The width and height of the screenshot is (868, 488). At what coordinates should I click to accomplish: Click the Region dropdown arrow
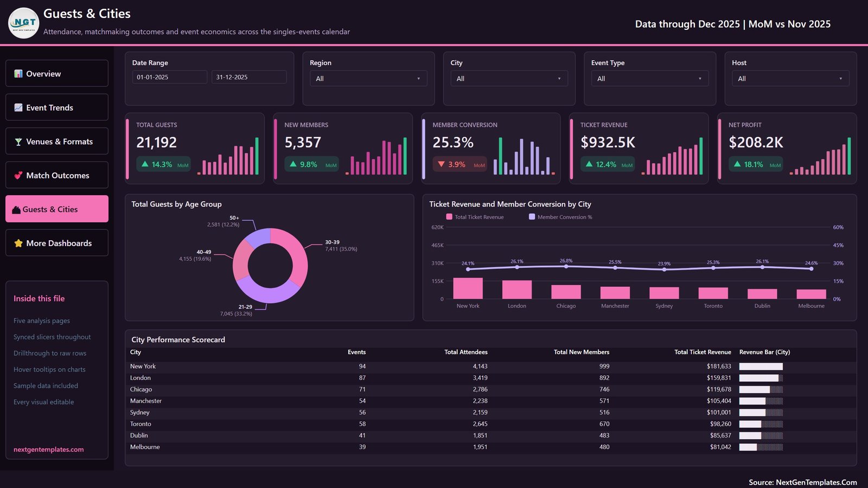tap(418, 79)
